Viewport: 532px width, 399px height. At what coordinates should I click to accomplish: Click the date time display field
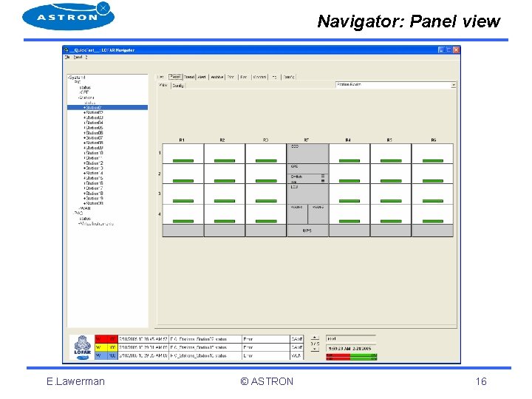coord(351,349)
